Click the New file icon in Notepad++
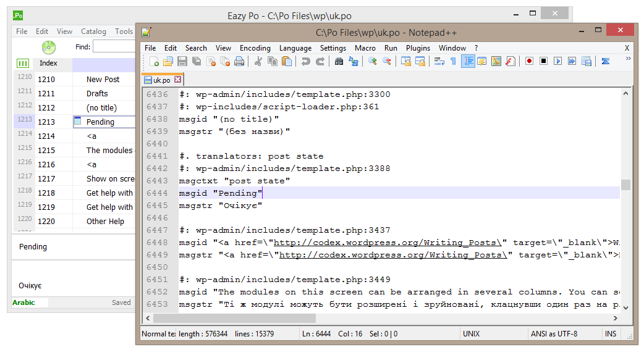This screenshot has height=350, width=644. 155,61
